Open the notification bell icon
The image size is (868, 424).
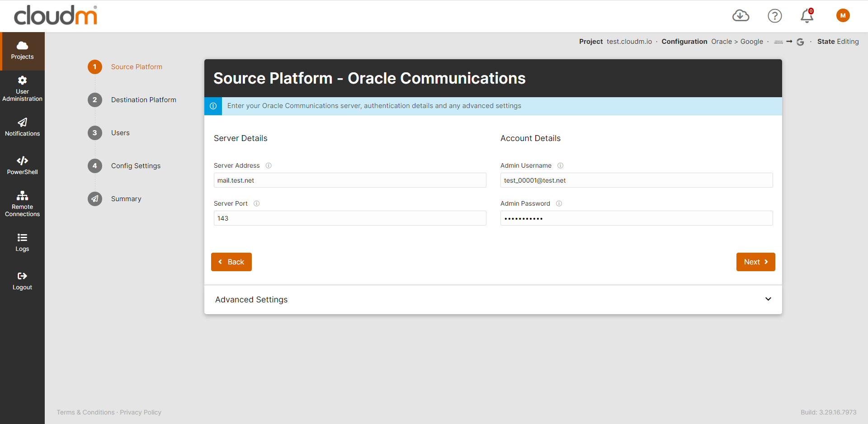click(x=807, y=16)
